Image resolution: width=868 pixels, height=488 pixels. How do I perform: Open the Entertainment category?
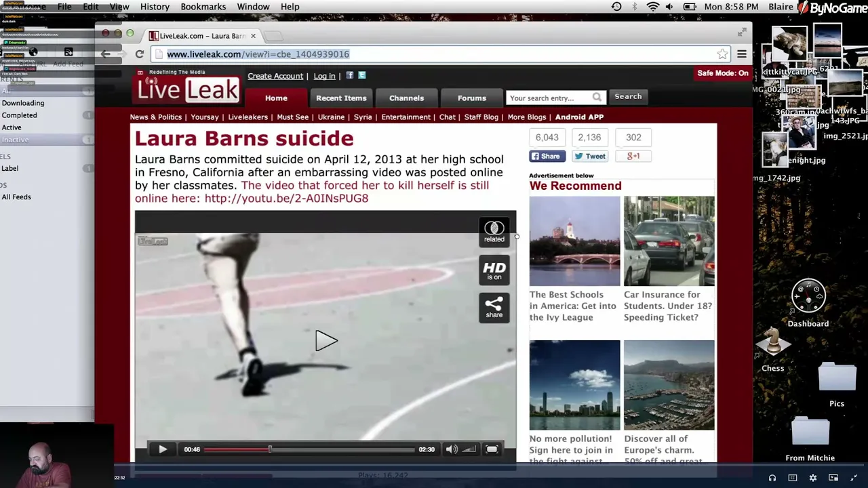pyautogui.click(x=406, y=117)
